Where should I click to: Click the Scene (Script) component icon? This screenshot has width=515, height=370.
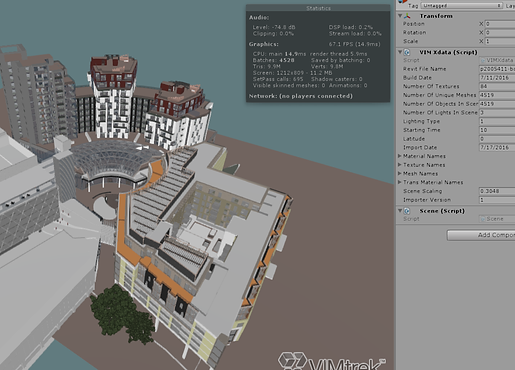click(407, 211)
